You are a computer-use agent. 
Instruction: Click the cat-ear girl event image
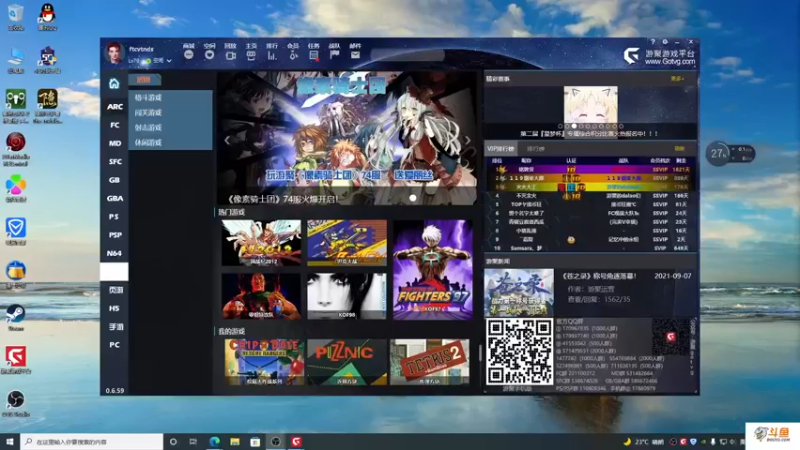590,104
